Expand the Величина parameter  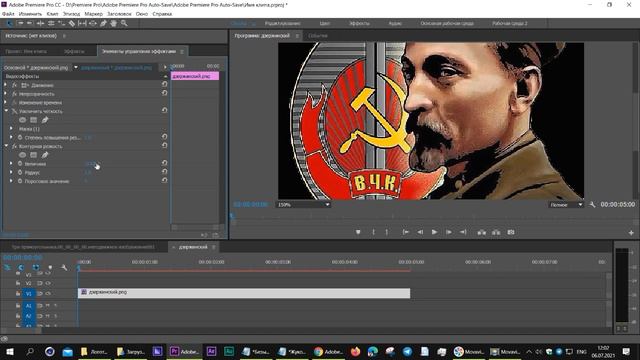11,163
